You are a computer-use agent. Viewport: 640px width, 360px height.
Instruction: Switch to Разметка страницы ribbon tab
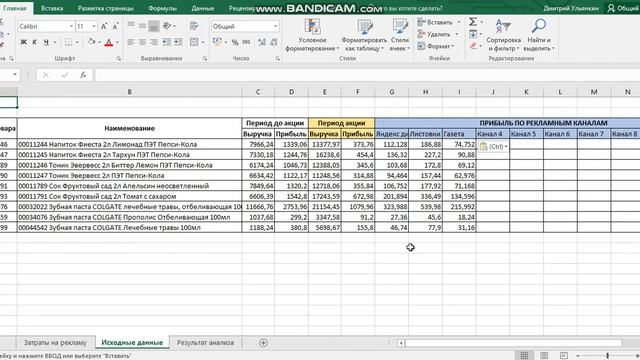(x=105, y=8)
